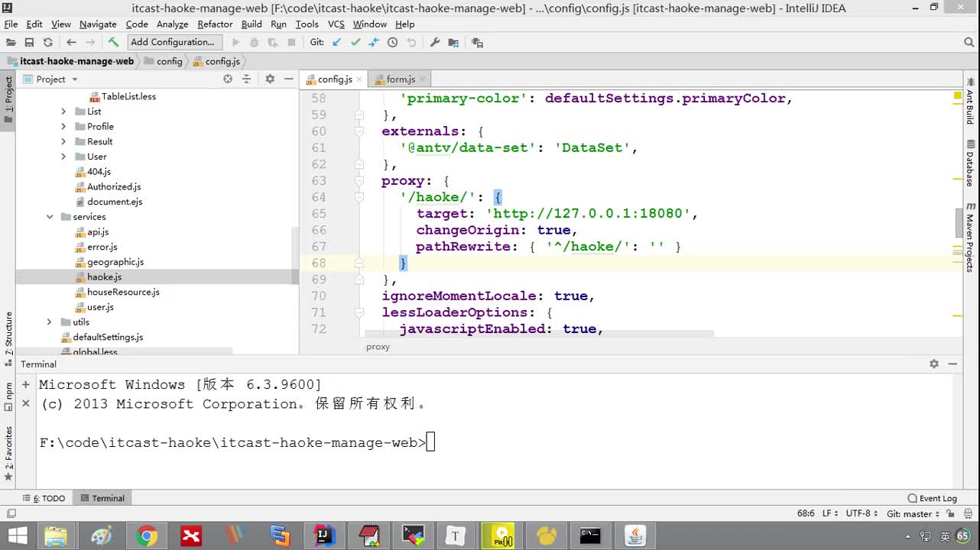The height and width of the screenshot is (550, 980).
Task: Open Google Chrome from the taskbar
Action: [x=147, y=536]
